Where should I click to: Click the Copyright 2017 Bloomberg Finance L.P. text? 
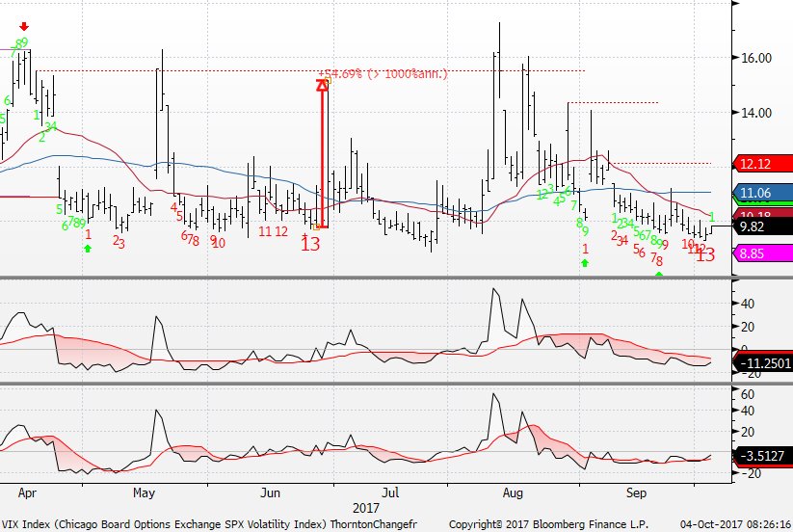pos(548,524)
